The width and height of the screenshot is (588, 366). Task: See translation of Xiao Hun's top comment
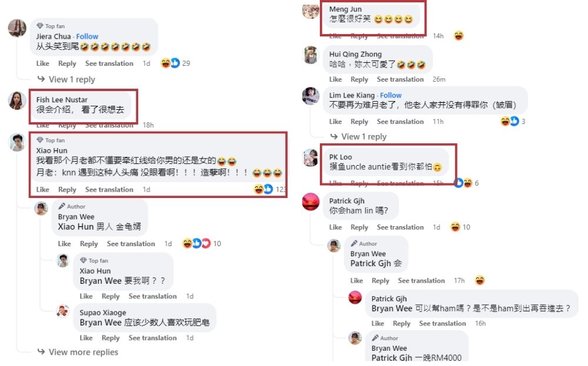point(109,190)
